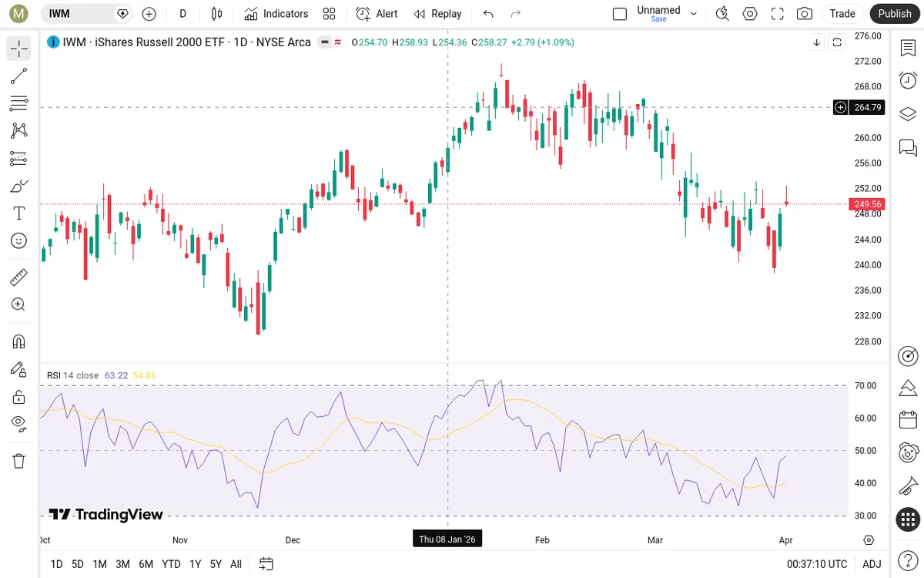Screen dimensions: 924x578
Task: Remove objects with trash icon
Action: coord(19,461)
